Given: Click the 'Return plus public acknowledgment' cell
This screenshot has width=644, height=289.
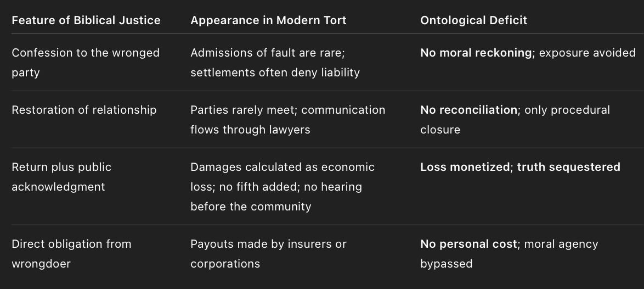Looking at the screenshot, I should pos(61,177).
